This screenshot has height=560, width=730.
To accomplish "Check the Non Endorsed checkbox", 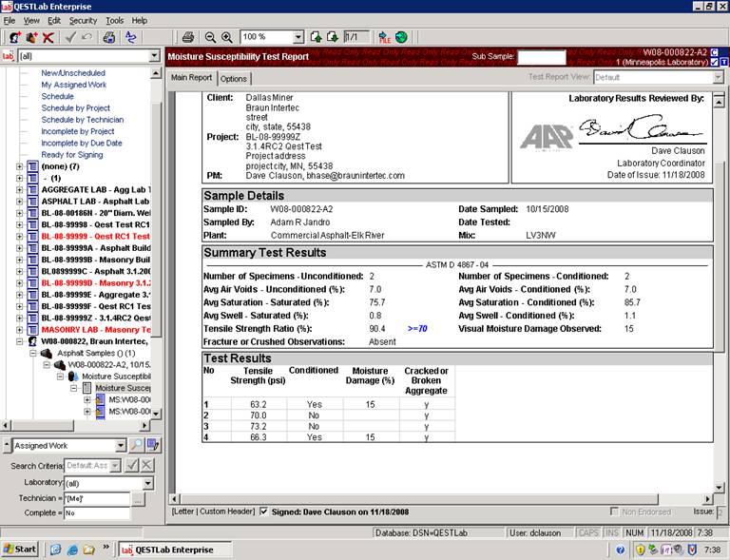I will [615, 511].
